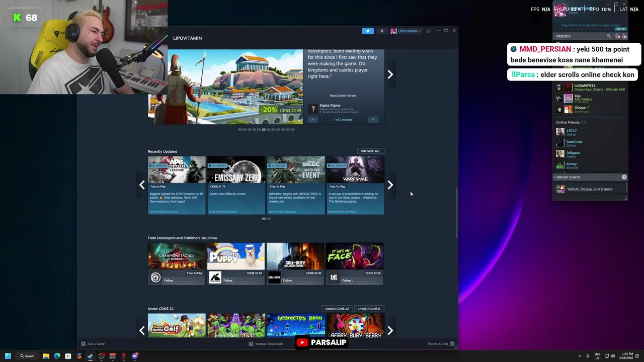Open chat with friend LethalAF#12
The image size is (644, 362).
point(591,87)
